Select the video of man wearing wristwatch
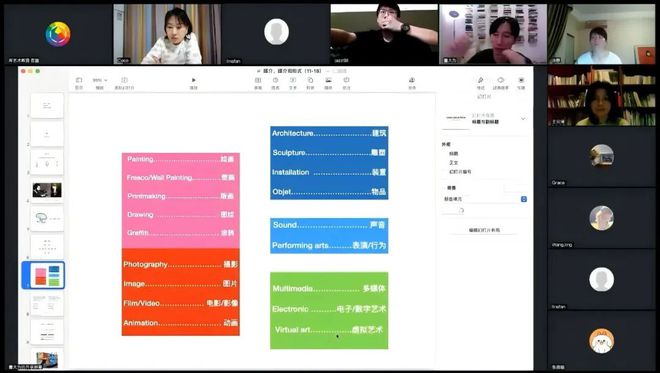Image resolution: width=660 pixels, height=373 pixels. pos(384,35)
